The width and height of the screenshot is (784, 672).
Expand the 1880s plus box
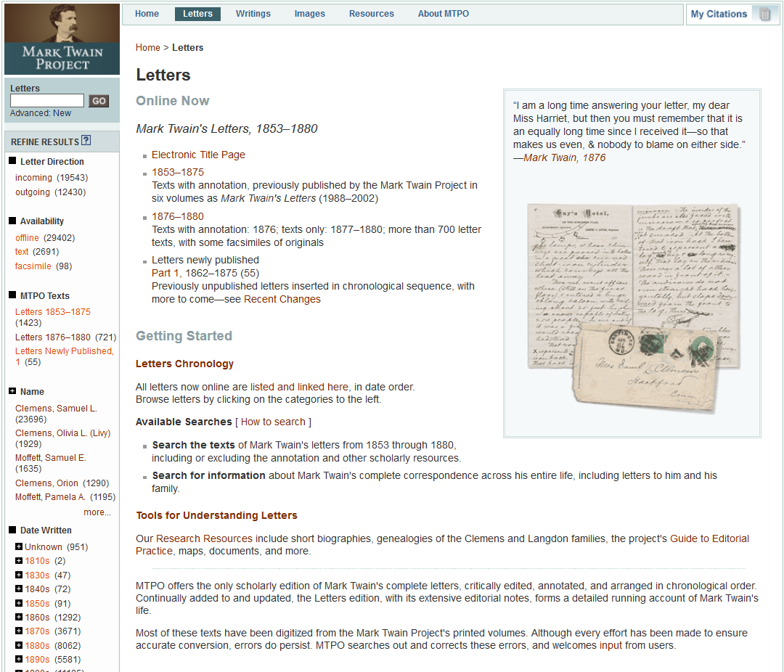[x=19, y=645]
